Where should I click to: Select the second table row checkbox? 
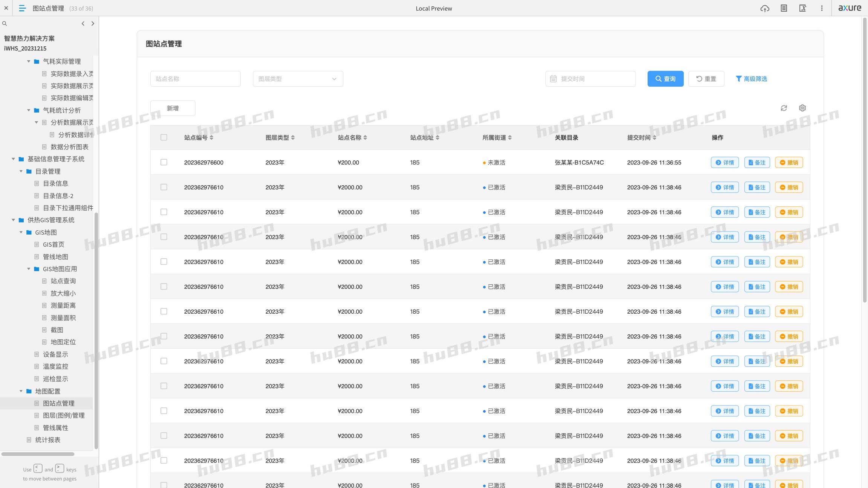coord(164,187)
